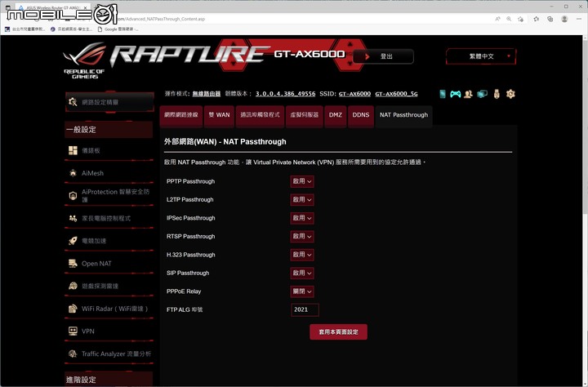Click the mobile app status icon
The width and height of the screenshot is (588, 387).
443,94
